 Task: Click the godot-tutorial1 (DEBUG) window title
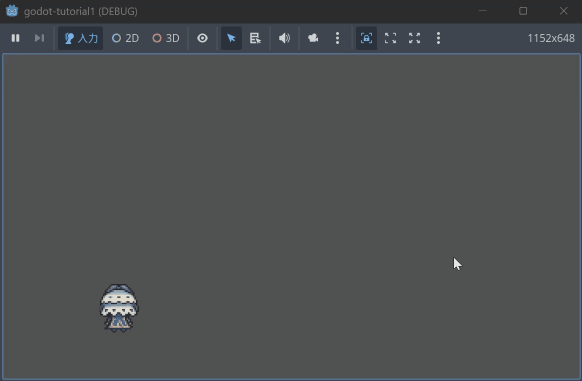coord(81,12)
